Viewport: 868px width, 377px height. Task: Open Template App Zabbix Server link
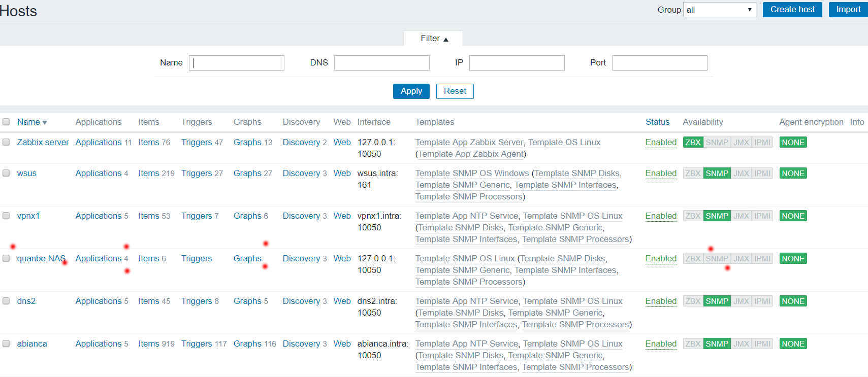[469, 142]
